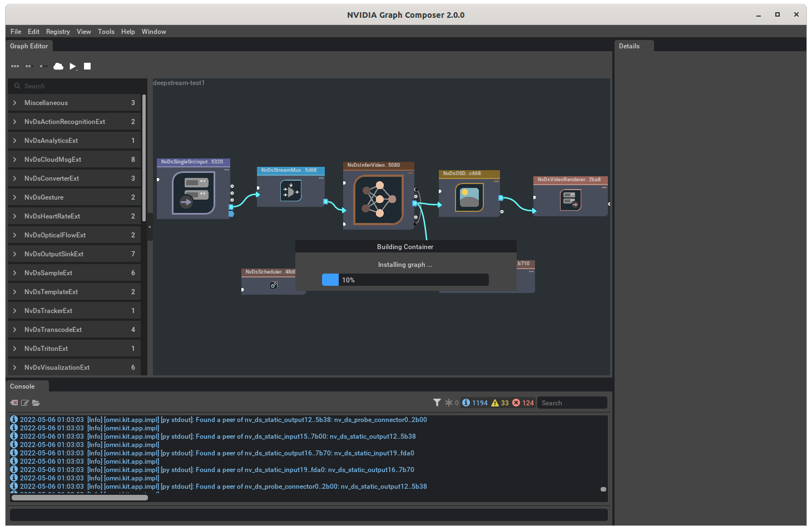Click the console search field
This screenshot has height=531, width=812.
[571, 403]
